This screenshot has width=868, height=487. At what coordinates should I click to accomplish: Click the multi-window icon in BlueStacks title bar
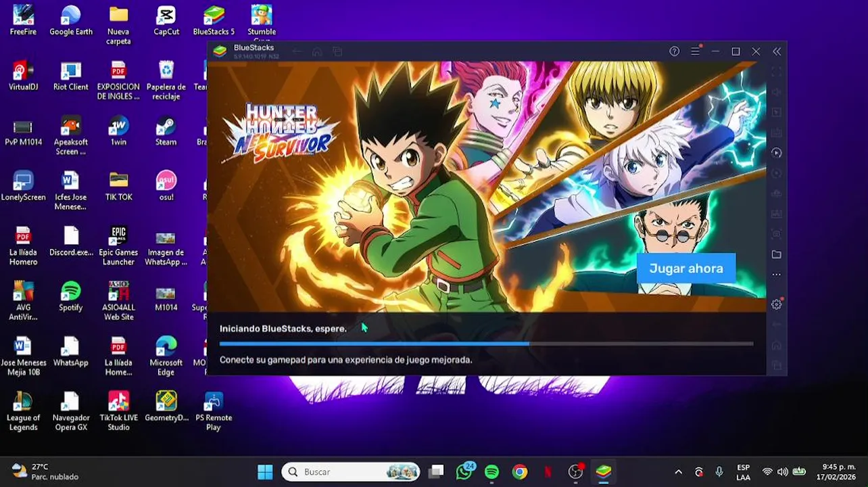tap(337, 51)
